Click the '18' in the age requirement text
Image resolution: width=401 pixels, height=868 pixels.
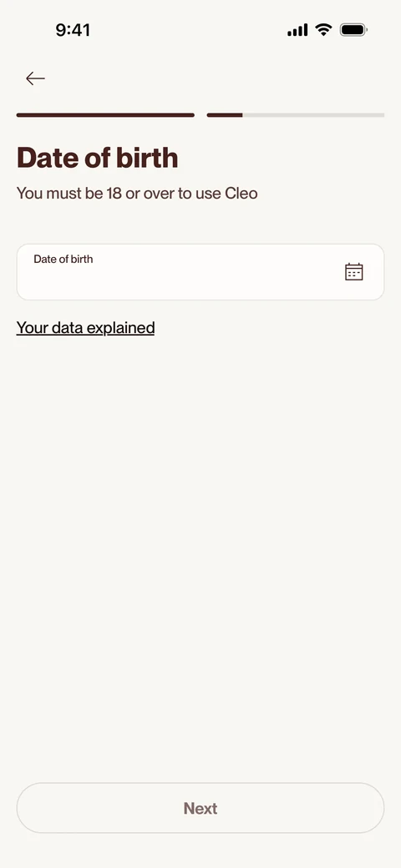114,193
